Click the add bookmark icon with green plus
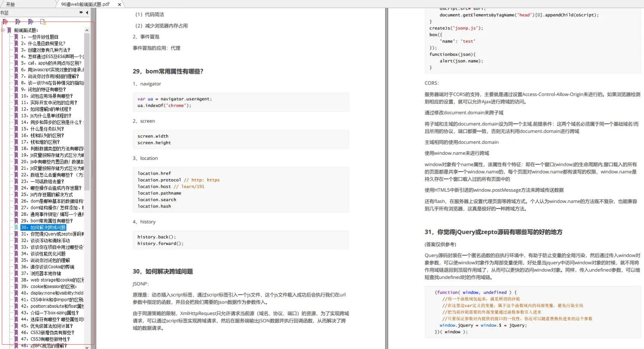The image size is (644, 349). pos(18,21)
